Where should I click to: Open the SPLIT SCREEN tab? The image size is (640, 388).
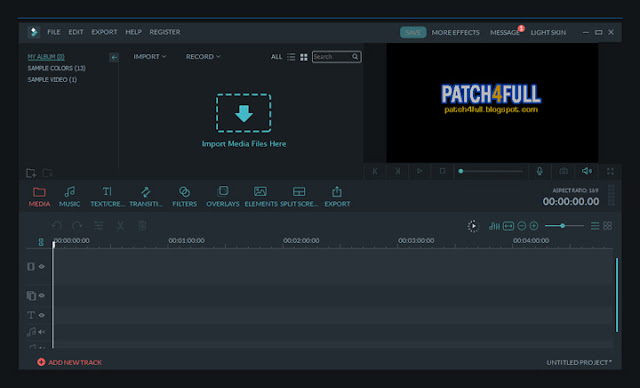(299, 197)
